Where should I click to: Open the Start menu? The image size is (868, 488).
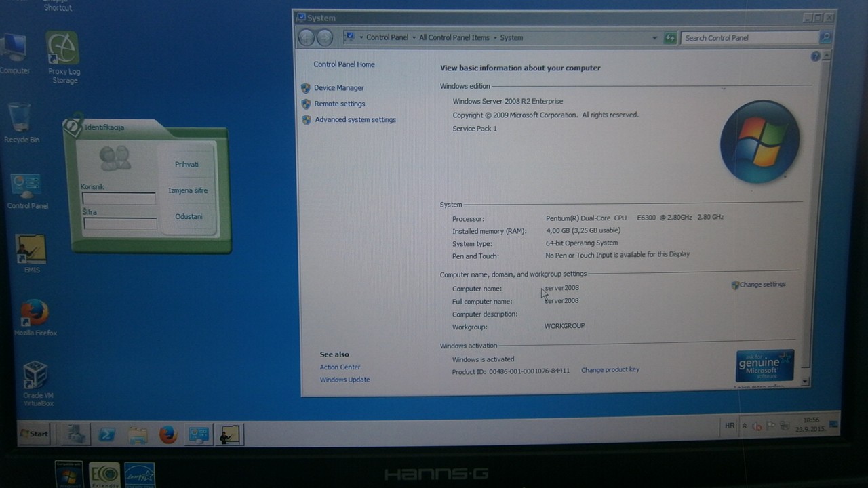[x=34, y=434]
